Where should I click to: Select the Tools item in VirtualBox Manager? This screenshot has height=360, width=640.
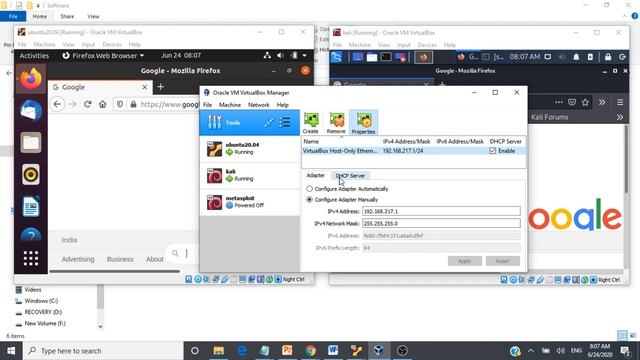click(x=249, y=122)
